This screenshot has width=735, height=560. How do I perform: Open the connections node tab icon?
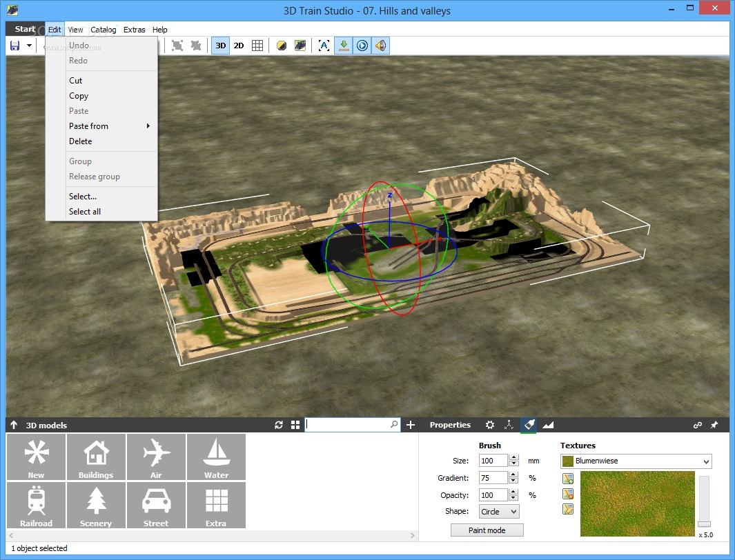click(509, 425)
